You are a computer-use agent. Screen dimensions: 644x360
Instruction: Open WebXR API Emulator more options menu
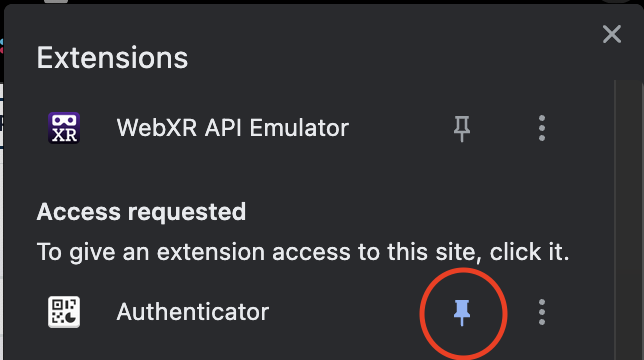click(542, 128)
